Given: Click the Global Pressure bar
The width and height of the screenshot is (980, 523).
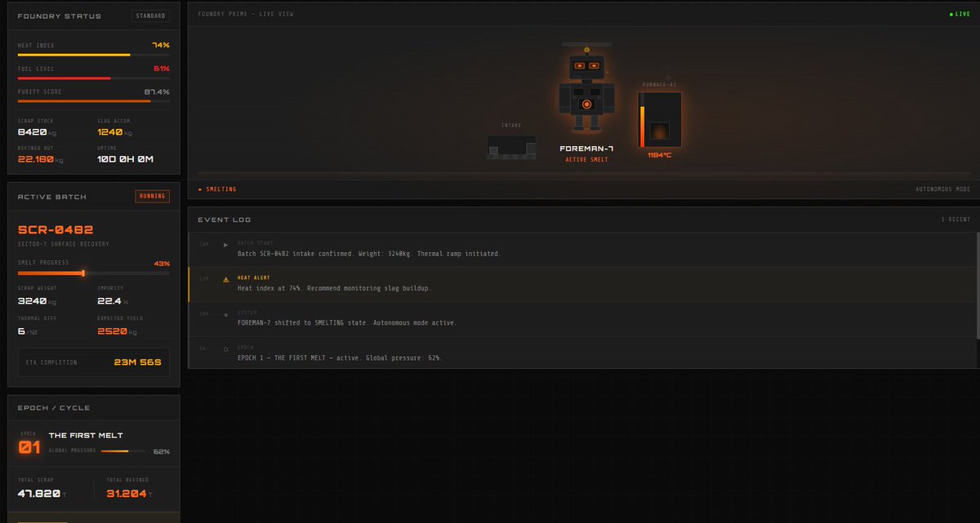Looking at the screenshot, I should pyautogui.click(x=124, y=451).
